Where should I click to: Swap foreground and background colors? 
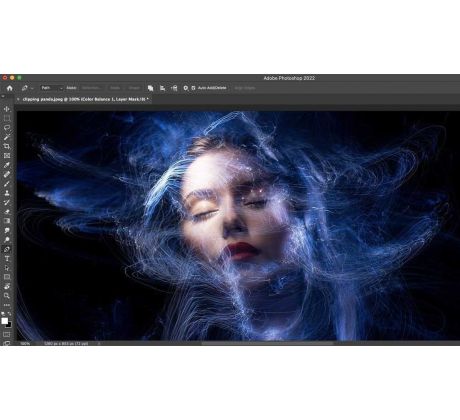pos(9,314)
